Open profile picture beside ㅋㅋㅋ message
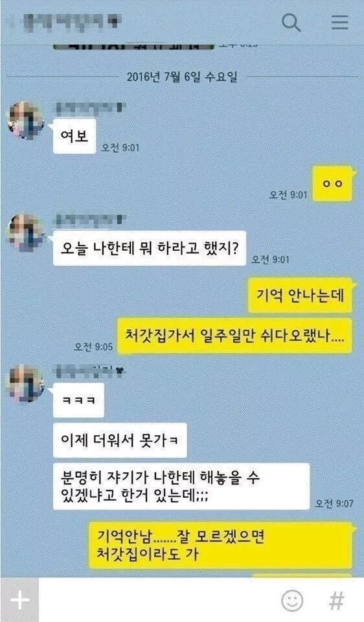364x622 pixels. [25, 384]
